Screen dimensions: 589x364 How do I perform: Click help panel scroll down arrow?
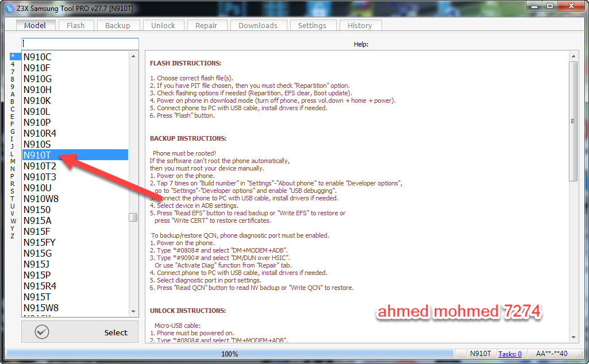573,337
